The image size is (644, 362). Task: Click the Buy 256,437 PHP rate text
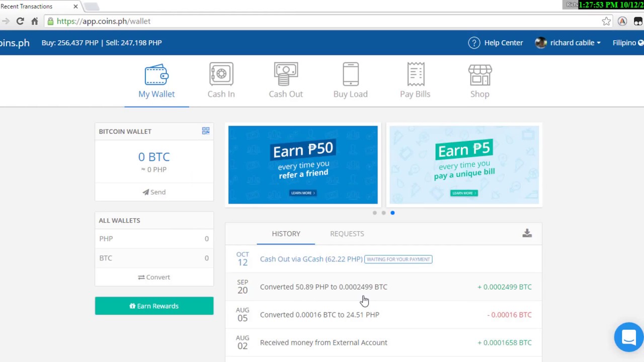click(x=70, y=43)
